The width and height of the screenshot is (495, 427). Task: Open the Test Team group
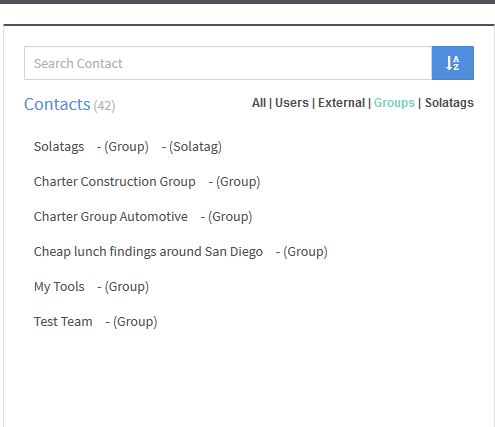tap(63, 322)
